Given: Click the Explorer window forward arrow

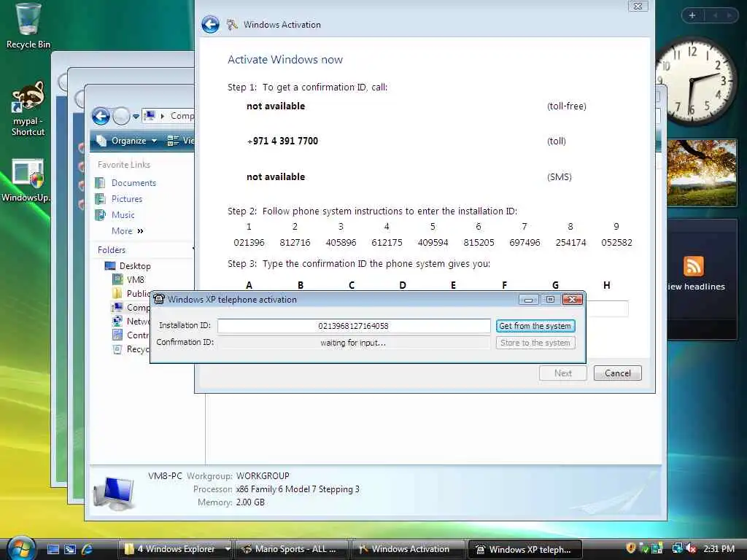Looking at the screenshot, I should pyautogui.click(x=121, y=116).
